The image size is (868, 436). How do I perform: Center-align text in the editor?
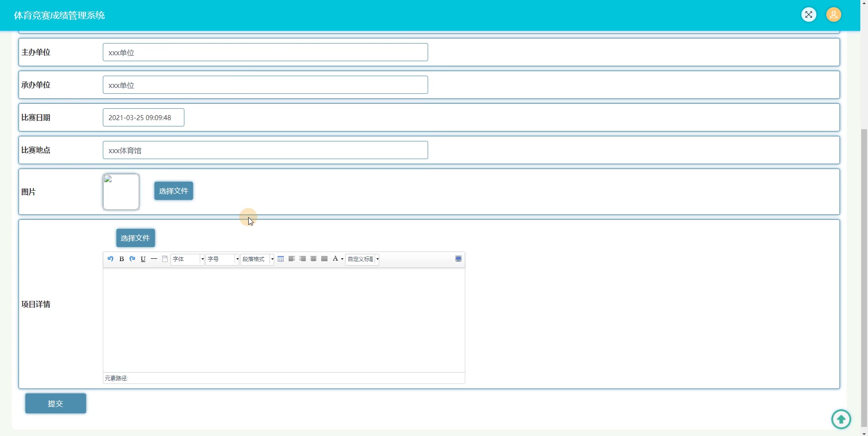[313, 259]
